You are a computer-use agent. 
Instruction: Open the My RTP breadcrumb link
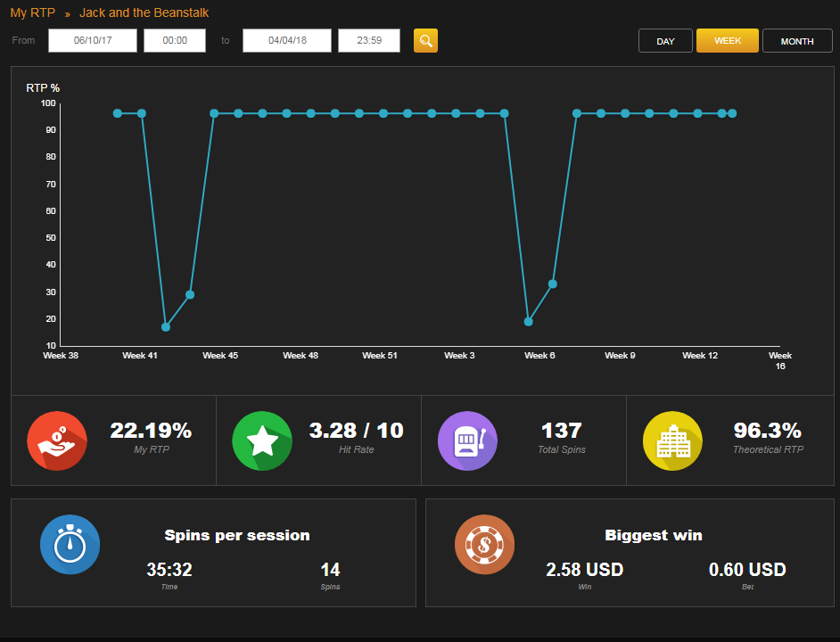point(33,12)
